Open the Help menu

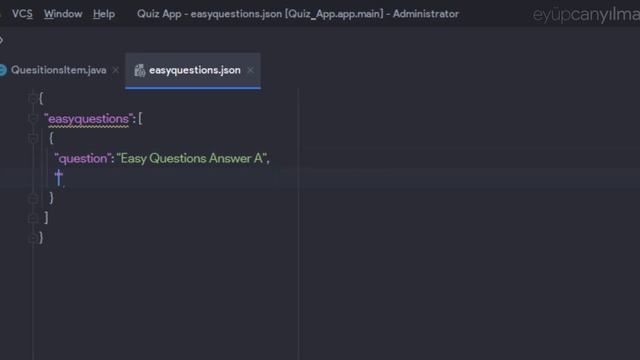pos(104,14)
